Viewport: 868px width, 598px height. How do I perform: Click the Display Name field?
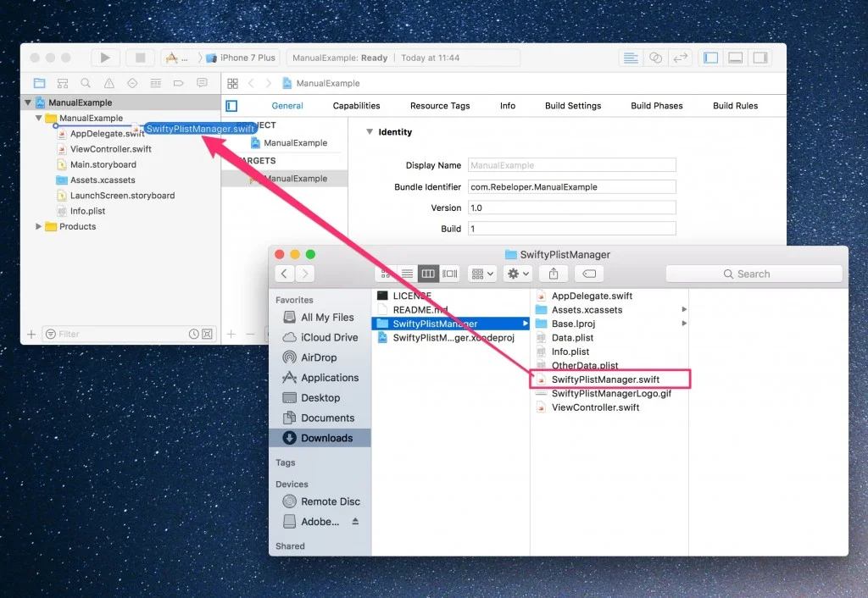pyautogui.click(x=572, y=165)
